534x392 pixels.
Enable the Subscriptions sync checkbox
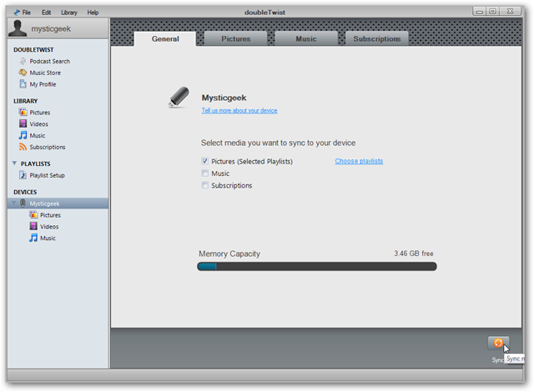[204, 185]
